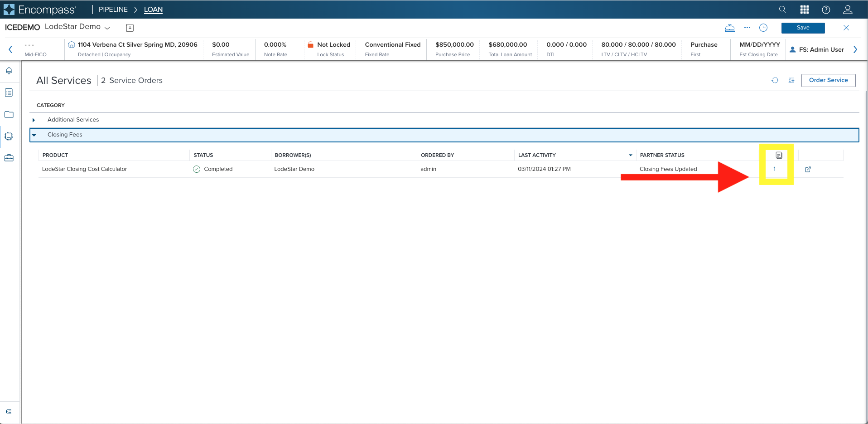Click the Conventional Fixed loan type
868x424 pixels.
393,44
